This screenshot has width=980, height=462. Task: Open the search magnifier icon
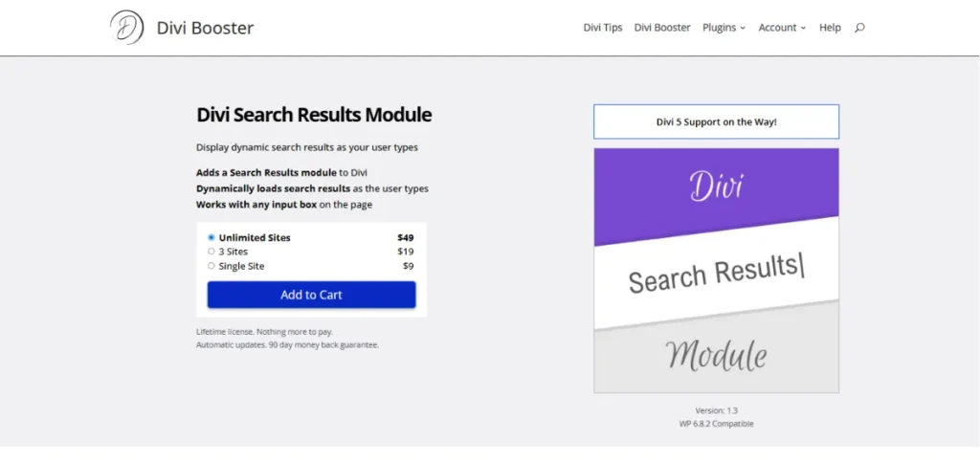point(859,28)
